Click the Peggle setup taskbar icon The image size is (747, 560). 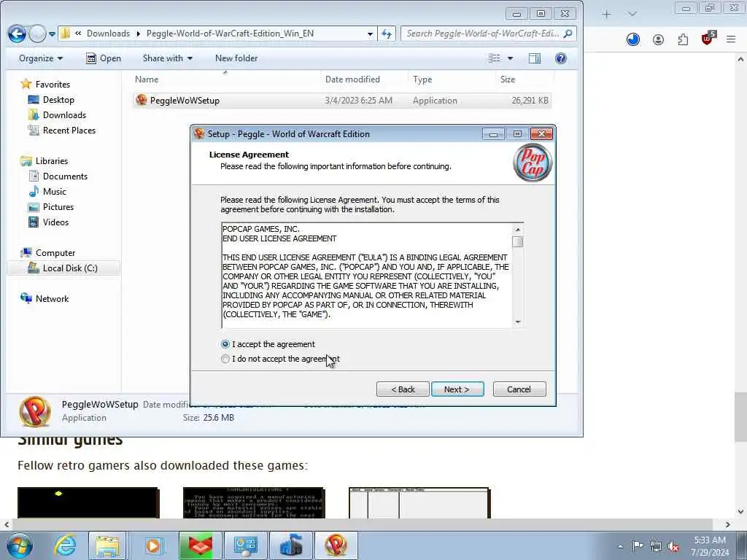(336, 545)
